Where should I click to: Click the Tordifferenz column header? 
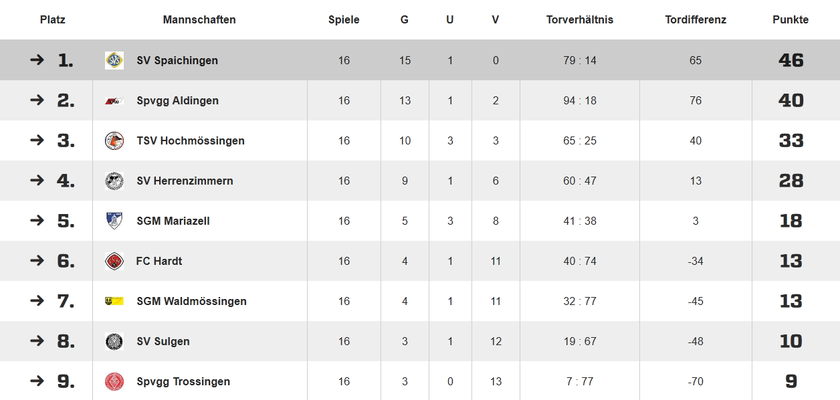695,20
